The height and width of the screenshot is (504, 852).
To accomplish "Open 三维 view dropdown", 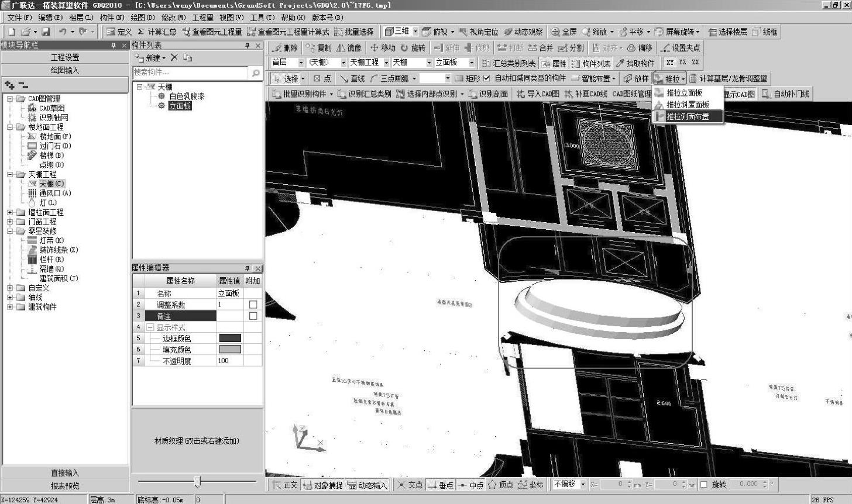I will point(415,32).
